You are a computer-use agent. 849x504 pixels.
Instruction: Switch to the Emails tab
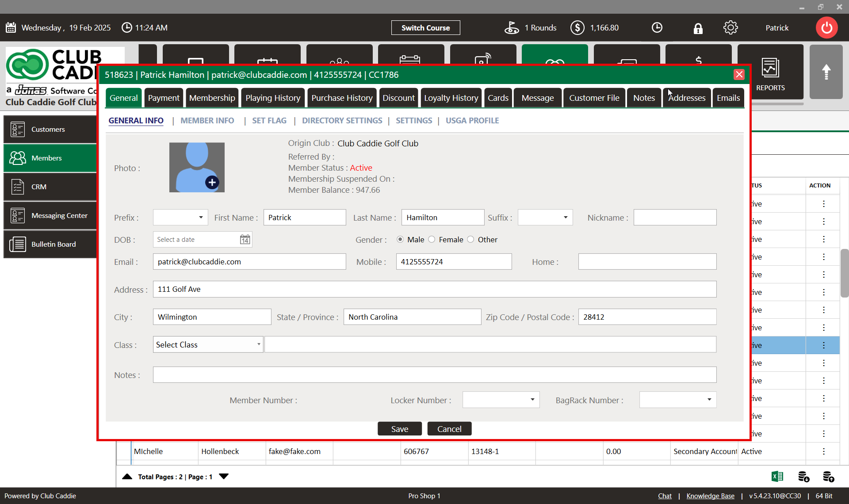coord(728,98)
